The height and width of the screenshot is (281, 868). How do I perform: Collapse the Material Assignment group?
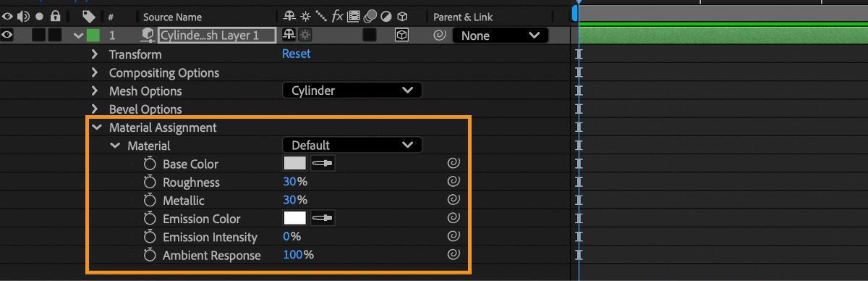(96, 127)
